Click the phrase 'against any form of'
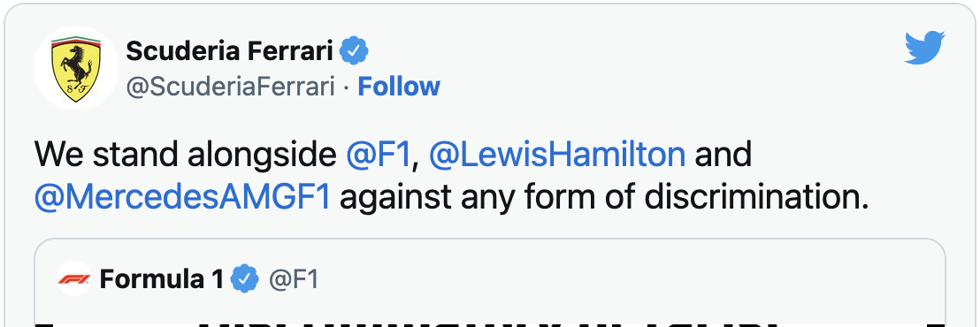This screenshot has height=327, width=980. pos(488,198)
